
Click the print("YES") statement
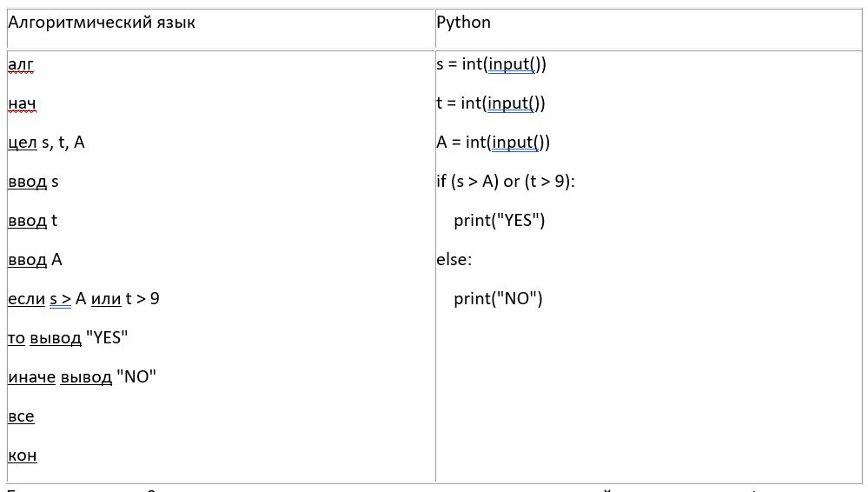(x=500, y=221)
